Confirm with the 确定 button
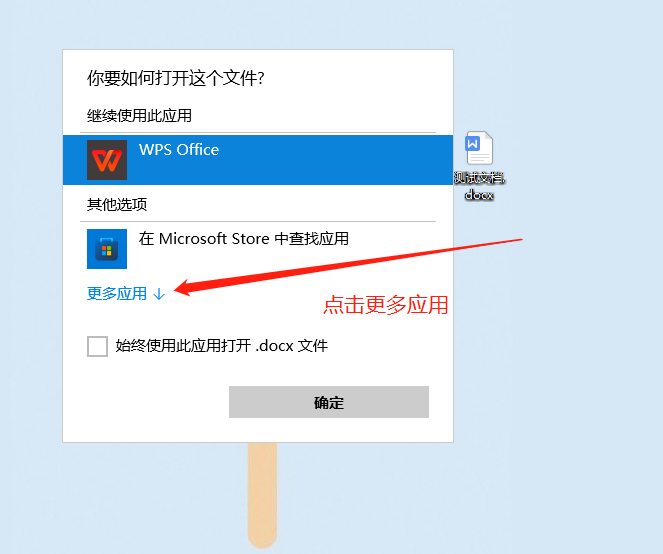 pyautogui.click(x=329, y=402)
